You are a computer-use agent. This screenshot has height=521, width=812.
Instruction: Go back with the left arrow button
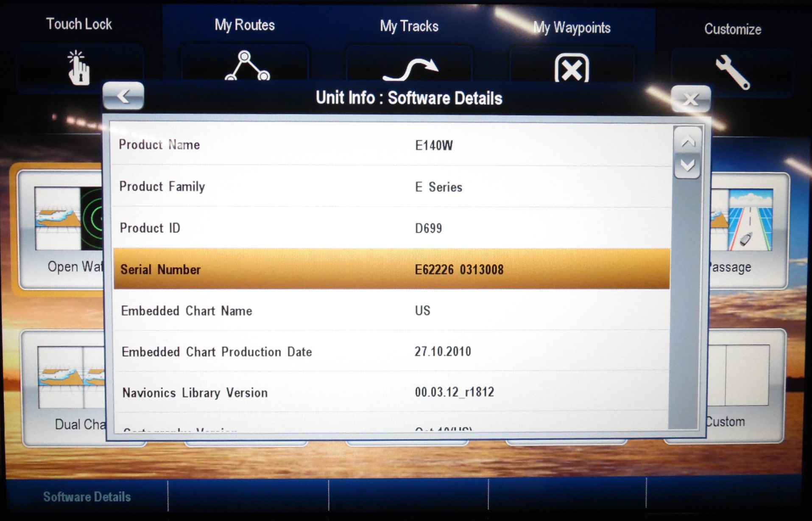123,96
